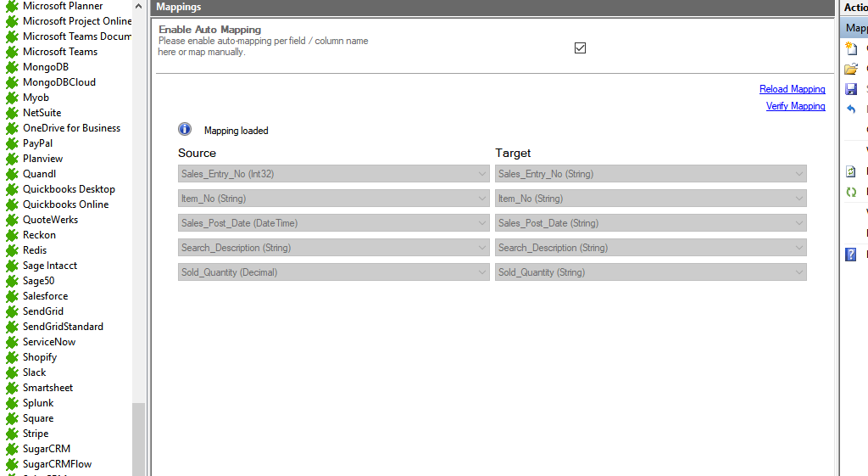The width and height of the screenshot is (868, 476).
Task: Click the new document icon in Actions
Action: pyautogui.click(x=852, y=48)
